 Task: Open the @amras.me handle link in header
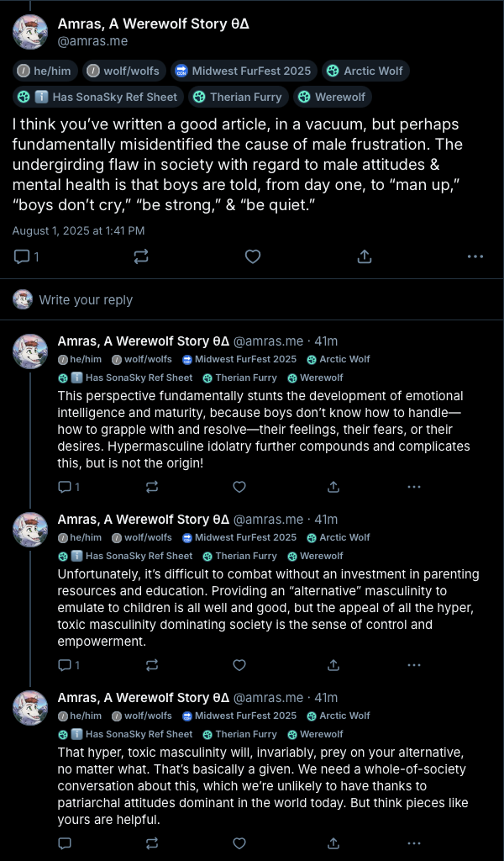(92, 40)
